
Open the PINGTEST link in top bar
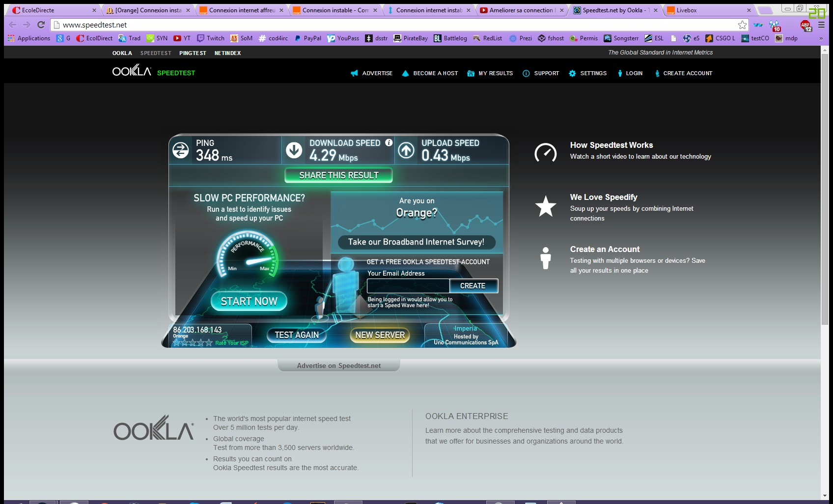pyautogui.click(x=193, y=53)
